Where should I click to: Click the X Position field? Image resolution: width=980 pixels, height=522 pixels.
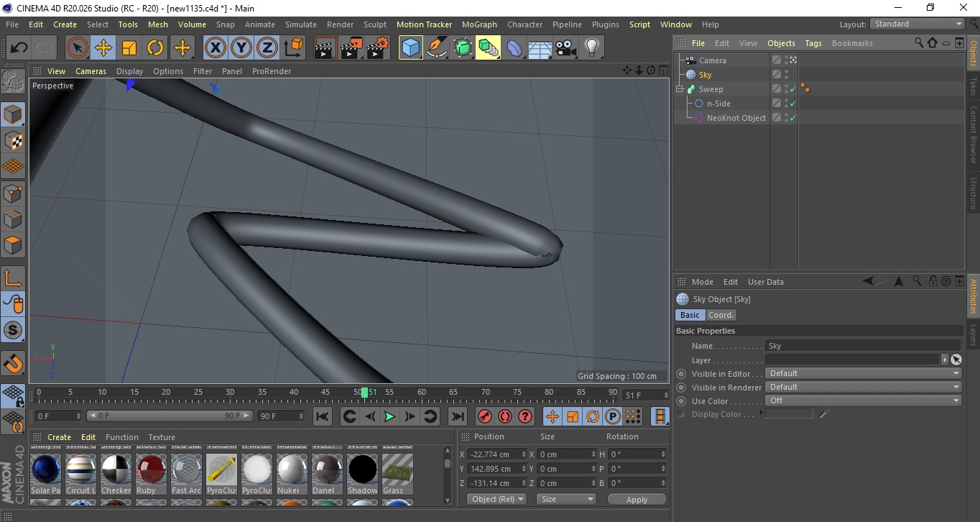(496, 454)
